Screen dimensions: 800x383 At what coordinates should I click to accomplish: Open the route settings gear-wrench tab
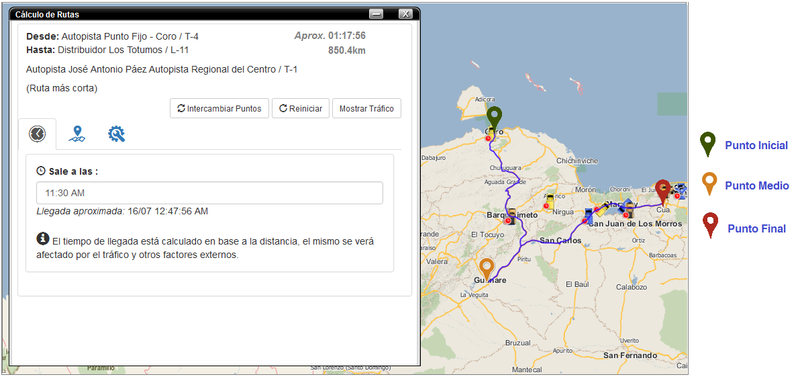pyautogui.click(x=116, y=134)
